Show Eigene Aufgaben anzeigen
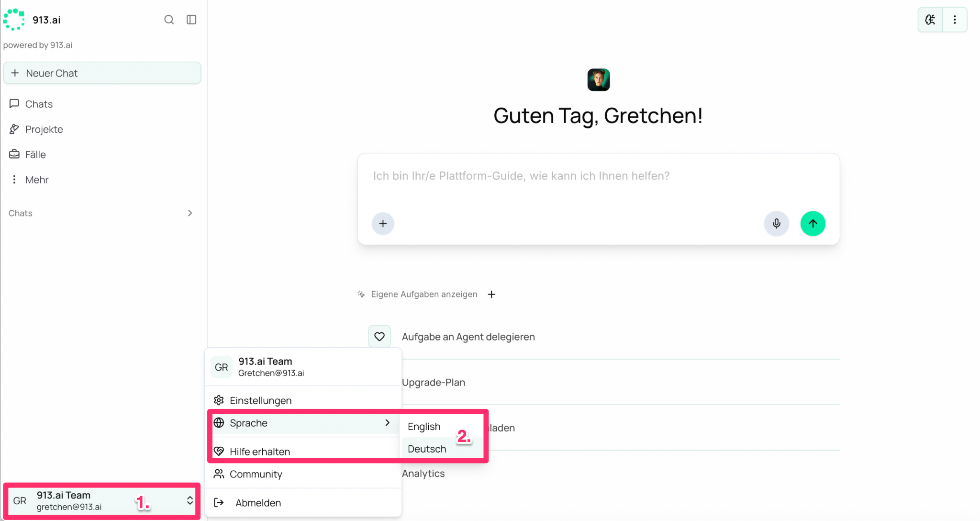 coord(424,294)
